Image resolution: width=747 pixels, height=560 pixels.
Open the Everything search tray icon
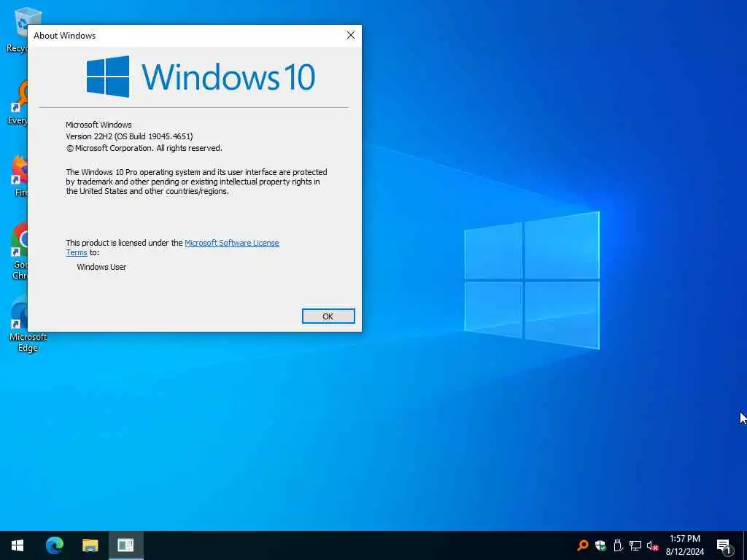pos(582,545)
